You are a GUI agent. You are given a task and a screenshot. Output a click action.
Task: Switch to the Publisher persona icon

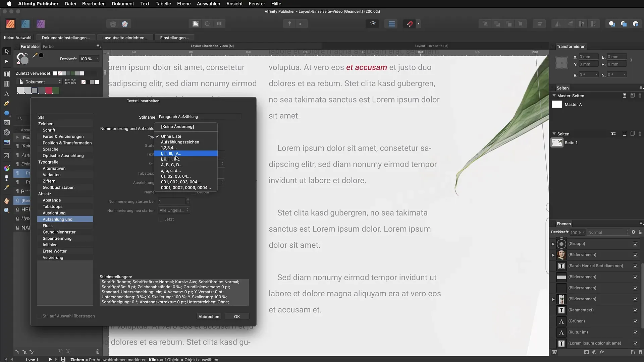click(10, 24)
